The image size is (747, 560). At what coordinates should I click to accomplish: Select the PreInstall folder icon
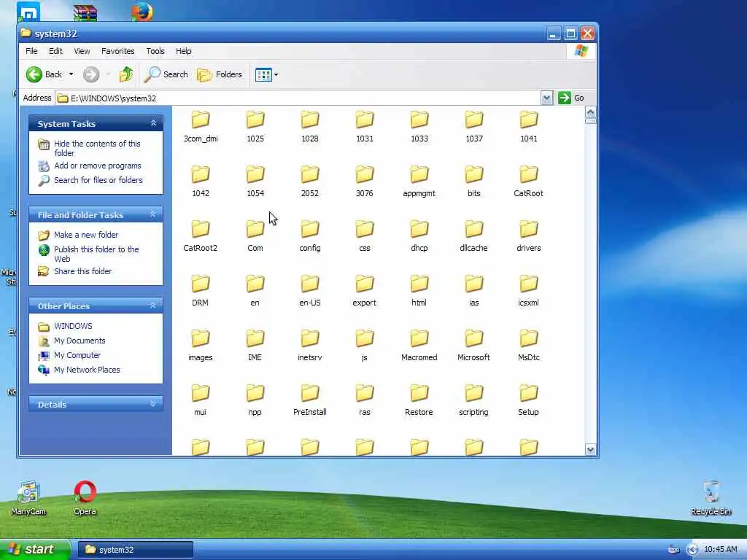[x=309, y=393]
